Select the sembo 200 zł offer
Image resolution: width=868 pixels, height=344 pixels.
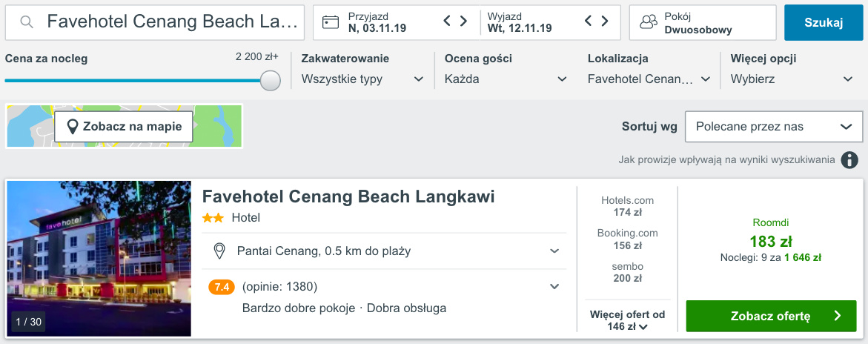627,273
